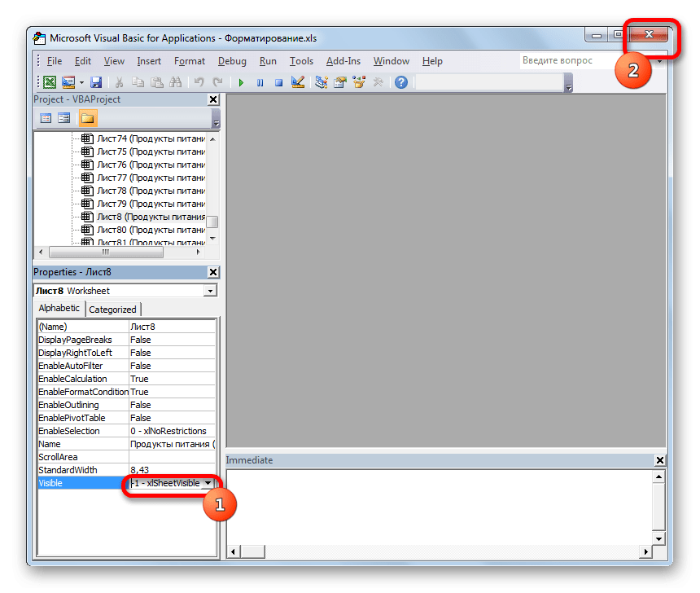
Task: Open the Insert UserForm dropdown arrow
Action: pyautogui.click(x=81, y=82)
